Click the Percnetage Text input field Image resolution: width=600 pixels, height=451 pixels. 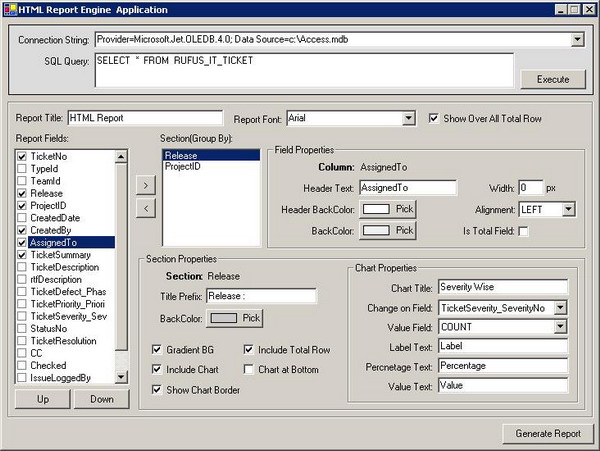coord(503,366)
